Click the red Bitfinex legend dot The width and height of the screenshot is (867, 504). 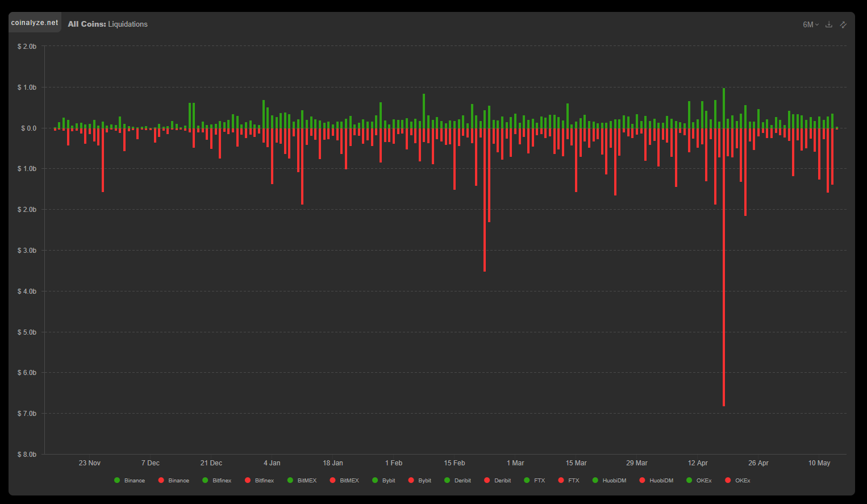coord(248,481)
